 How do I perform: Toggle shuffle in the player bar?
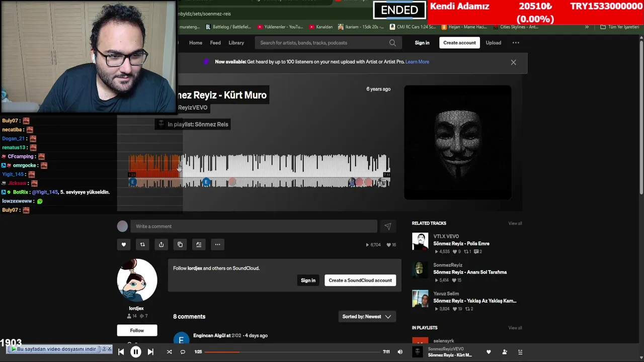169,352
